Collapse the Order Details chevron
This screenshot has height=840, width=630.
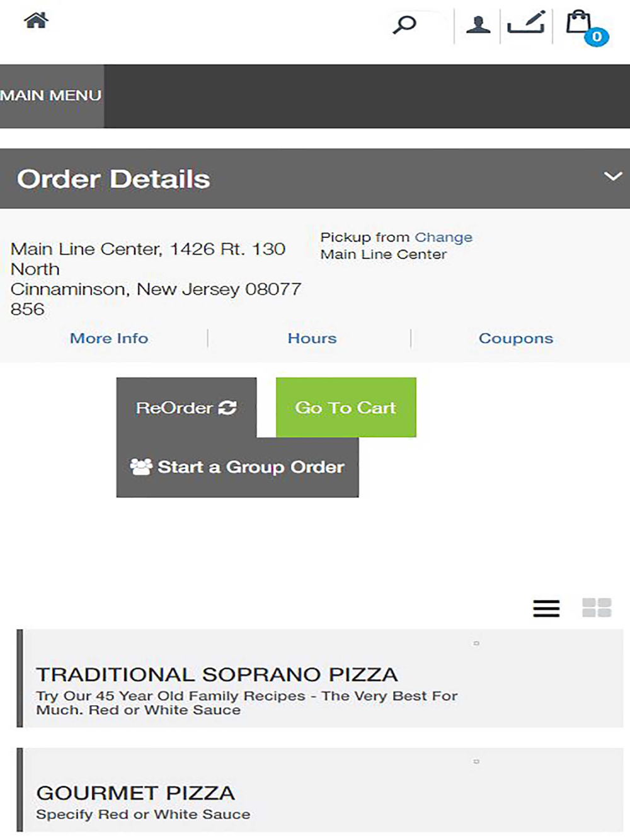tap(613, 176)
